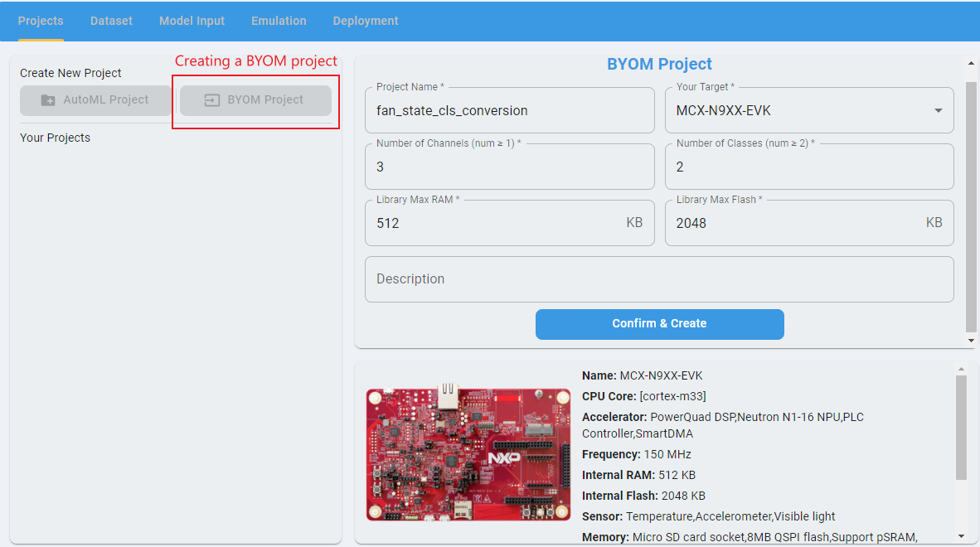This screenshot has height=547, width=980.
Task: Click the AutoML Project button label
Action: (106, 100)
